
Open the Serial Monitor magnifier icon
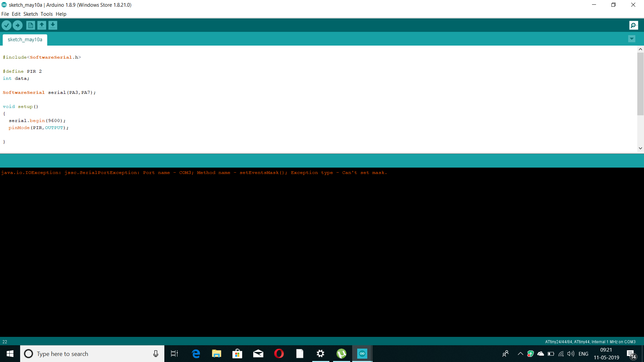click(634, 25)
